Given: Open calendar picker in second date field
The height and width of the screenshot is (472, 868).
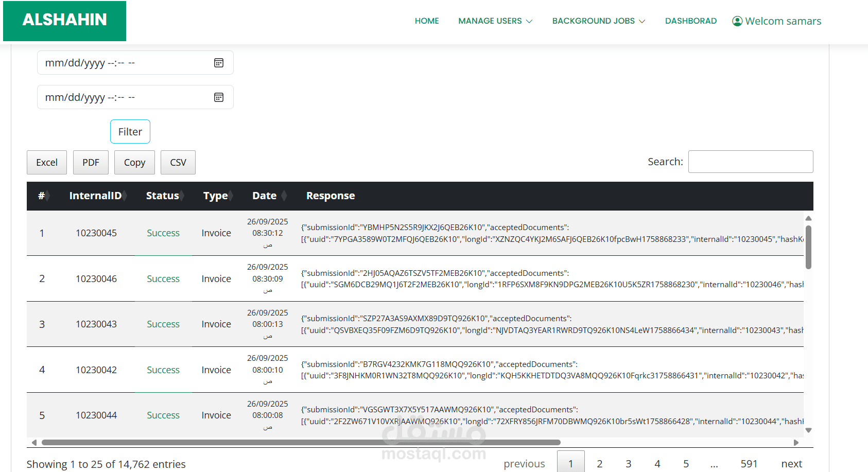Looking at the screenshot, I should 219,97.
